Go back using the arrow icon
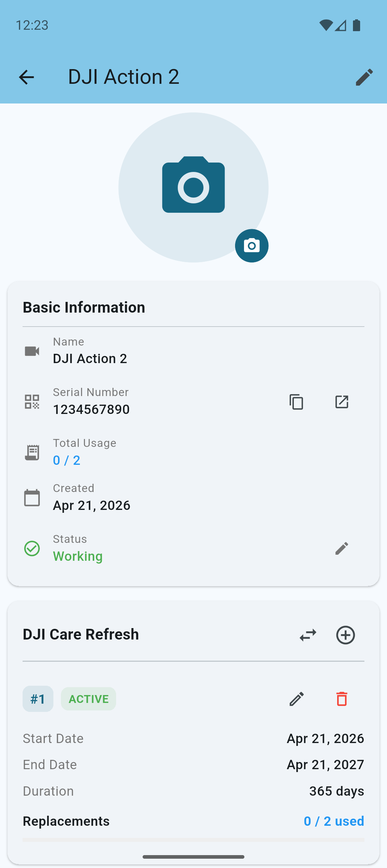Viewport: 387px width, 868px height. pos(26,77)
